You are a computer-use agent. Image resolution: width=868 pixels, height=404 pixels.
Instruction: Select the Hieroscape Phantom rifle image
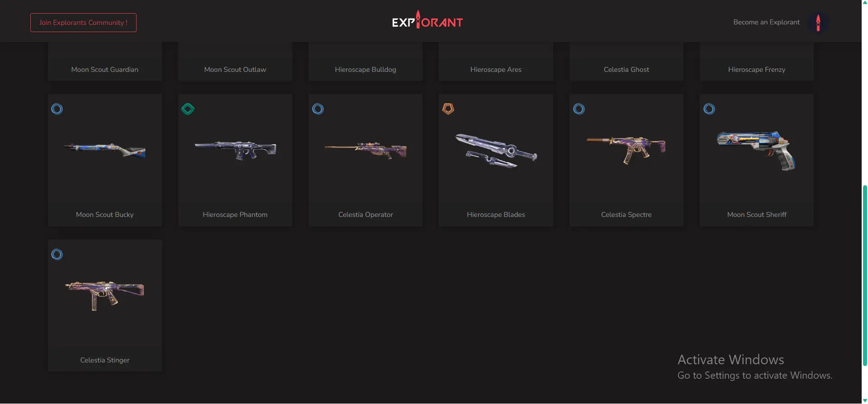[x=235, y=150]
